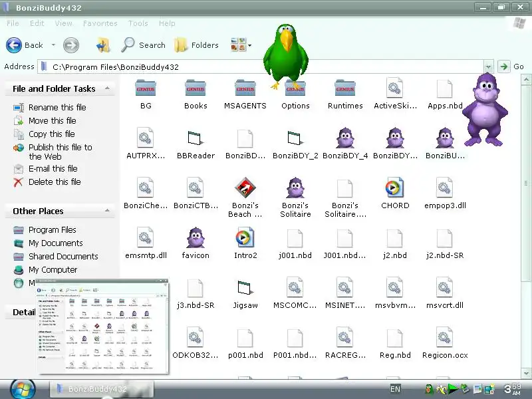This screenshot has width=532, height=399.
Task: Select the CHORD media file
Action: point(394,188)
